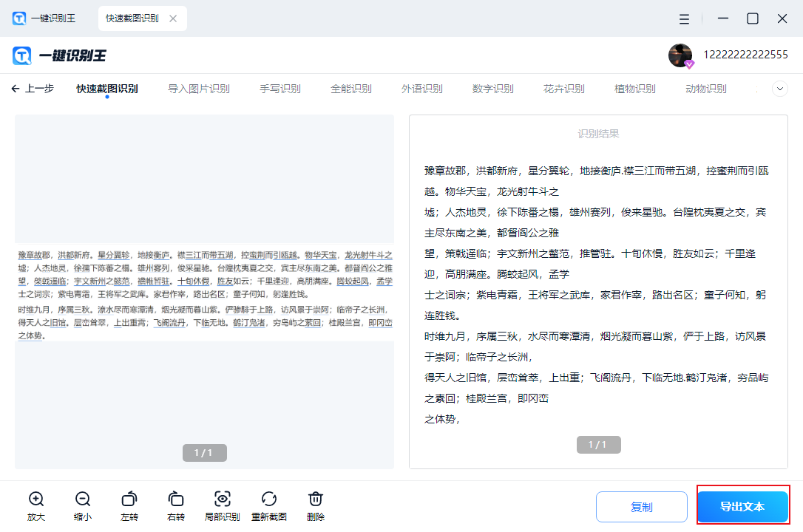Click the 导出文本 export button
This screenshot has height=532, width=803.
(x=742, y=507)
